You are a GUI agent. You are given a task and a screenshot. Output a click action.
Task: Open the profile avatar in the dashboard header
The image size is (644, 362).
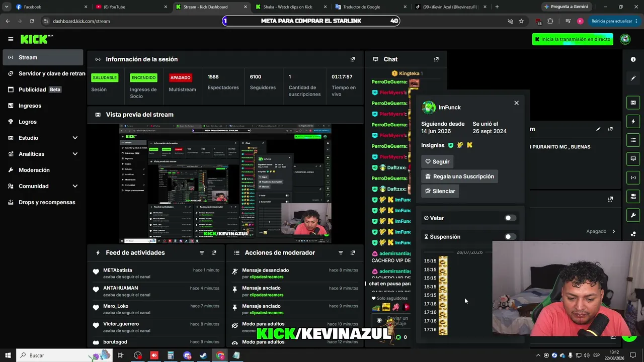tap(625, 39)
